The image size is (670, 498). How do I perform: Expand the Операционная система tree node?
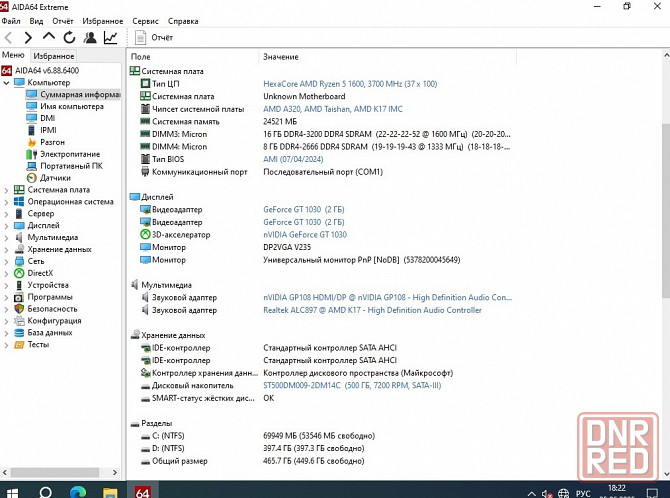pyautogui.click(x=6, y=202)
